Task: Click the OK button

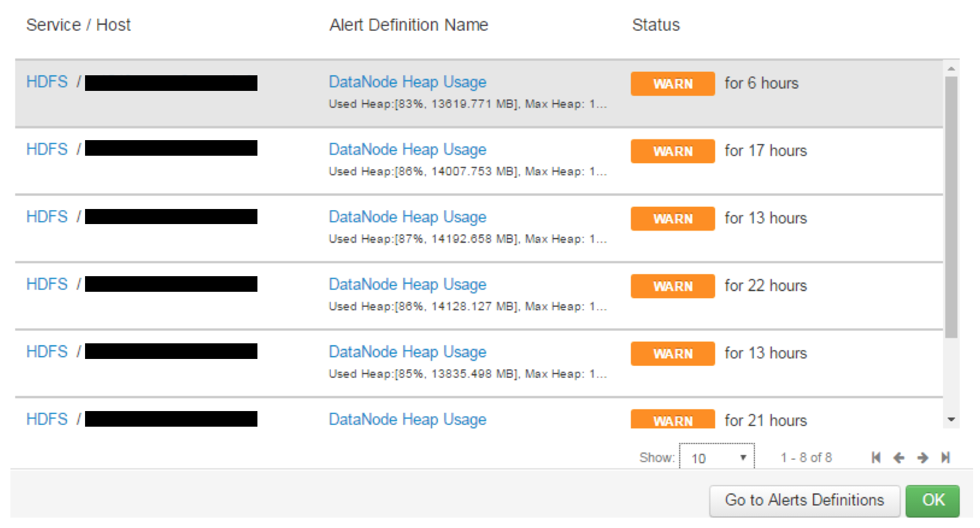Action: (x=933, y=500)
